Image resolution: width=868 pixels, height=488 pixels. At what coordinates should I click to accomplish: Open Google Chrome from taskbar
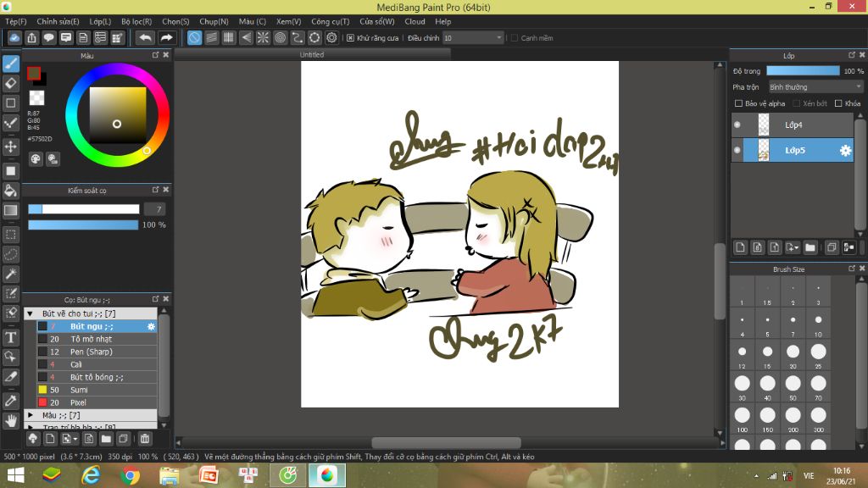click(x=130, y=476)
